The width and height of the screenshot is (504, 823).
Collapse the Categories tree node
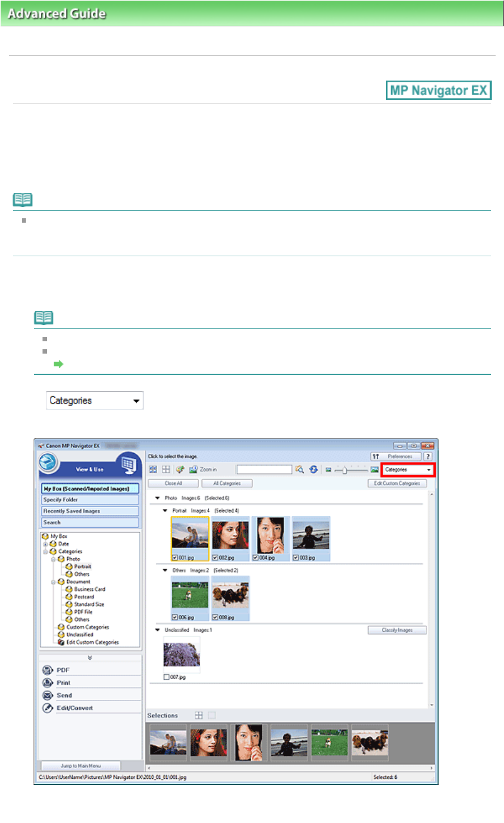pyautogui.click(x=45, y=551)
